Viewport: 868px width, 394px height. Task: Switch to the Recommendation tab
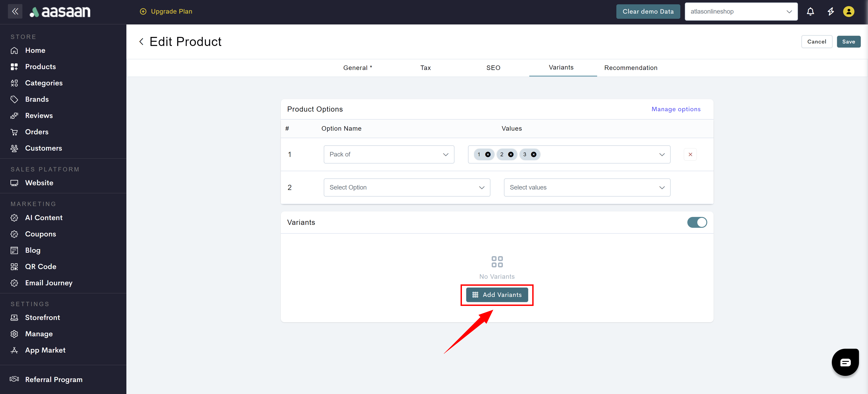pos(630,68)
